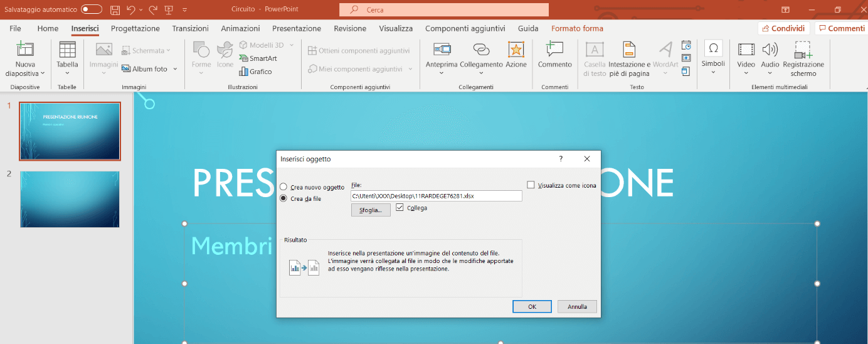Insert slide number icon
The height and width of the screenshot is (344, 868).
click(686, 58)
